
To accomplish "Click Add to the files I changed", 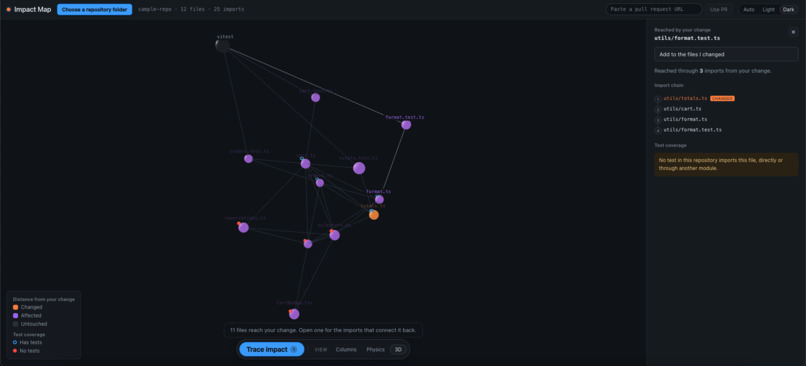I will 726,54.
